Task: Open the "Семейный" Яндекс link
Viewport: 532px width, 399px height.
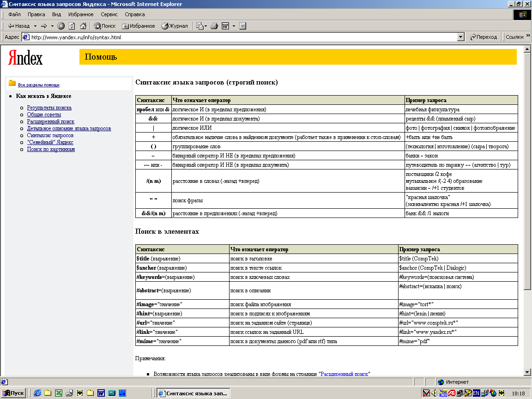Action: tap(50, 142)
